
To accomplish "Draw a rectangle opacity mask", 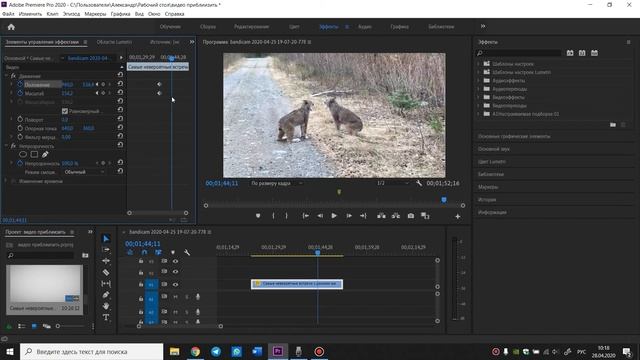I will [34, 154].
